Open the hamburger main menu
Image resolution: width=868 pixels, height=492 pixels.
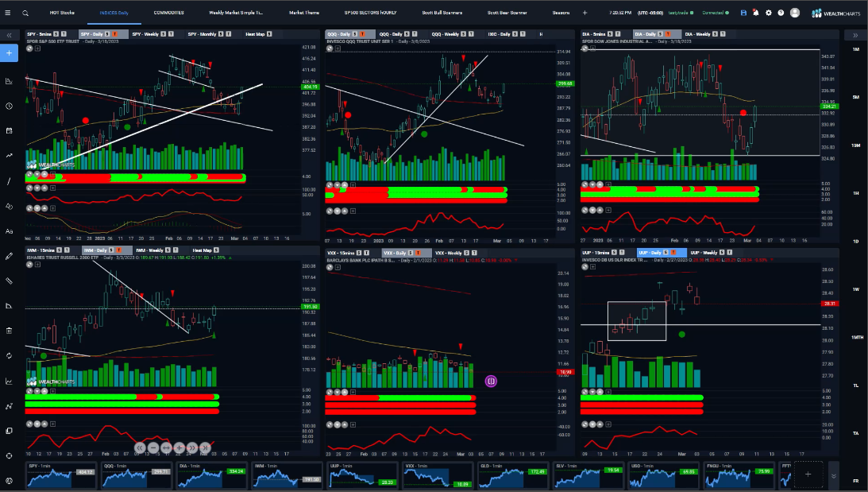click(x=8, y=13)
